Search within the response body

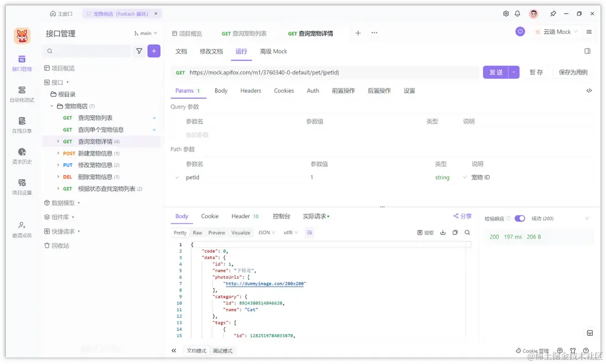pos(467,232)
